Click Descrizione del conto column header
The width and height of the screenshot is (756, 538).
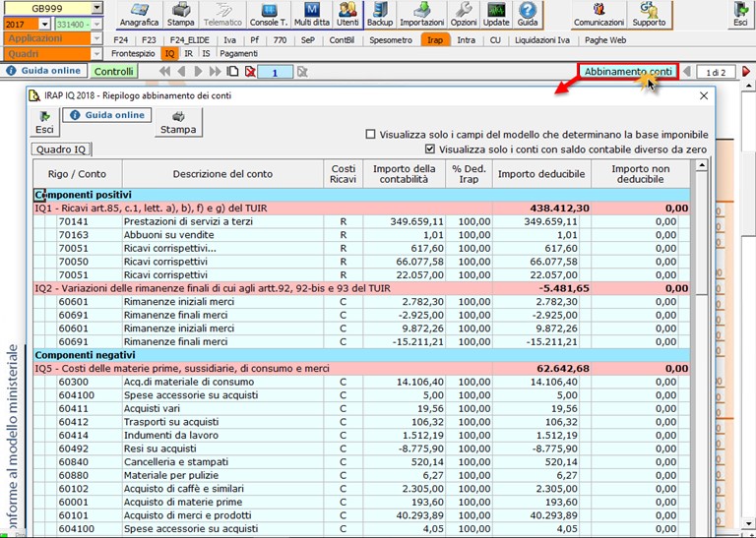222,174
